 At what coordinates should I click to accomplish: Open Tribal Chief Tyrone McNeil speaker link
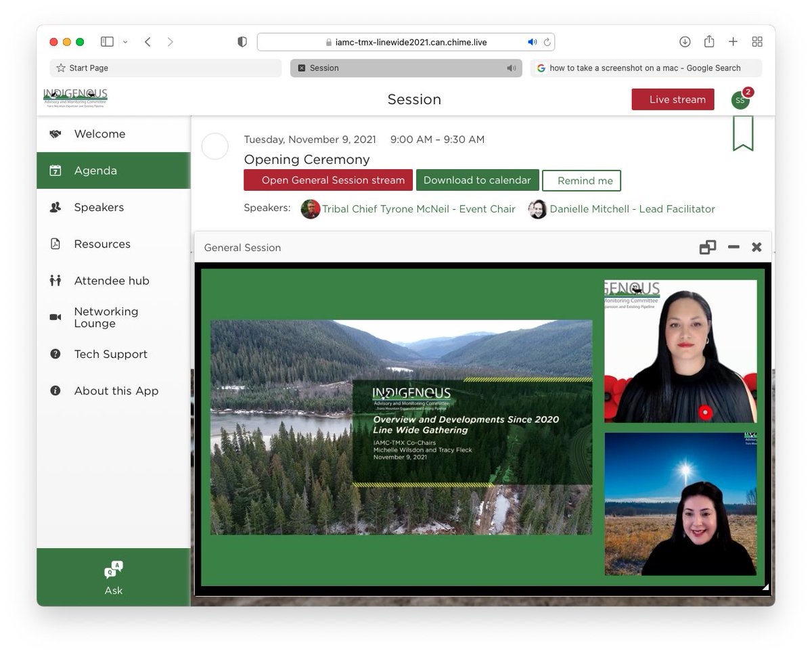pyautogui.click(x=418, y=209)
